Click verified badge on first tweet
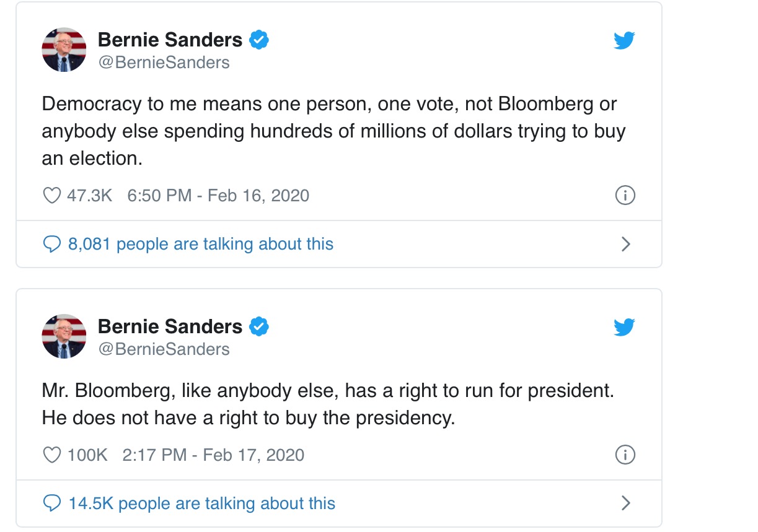758x532 pixels. (x=259, y=40)
